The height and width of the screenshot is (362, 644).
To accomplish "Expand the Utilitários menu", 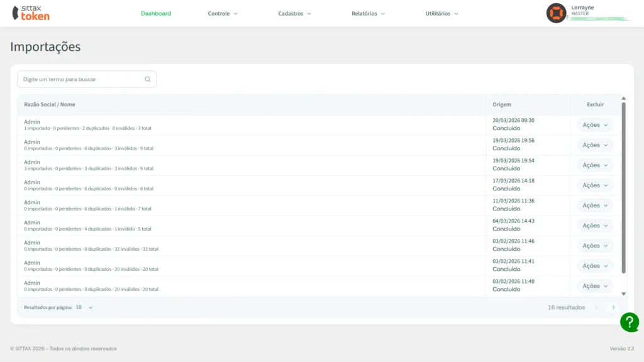I will pyautogui.click(x=442, y=14).
